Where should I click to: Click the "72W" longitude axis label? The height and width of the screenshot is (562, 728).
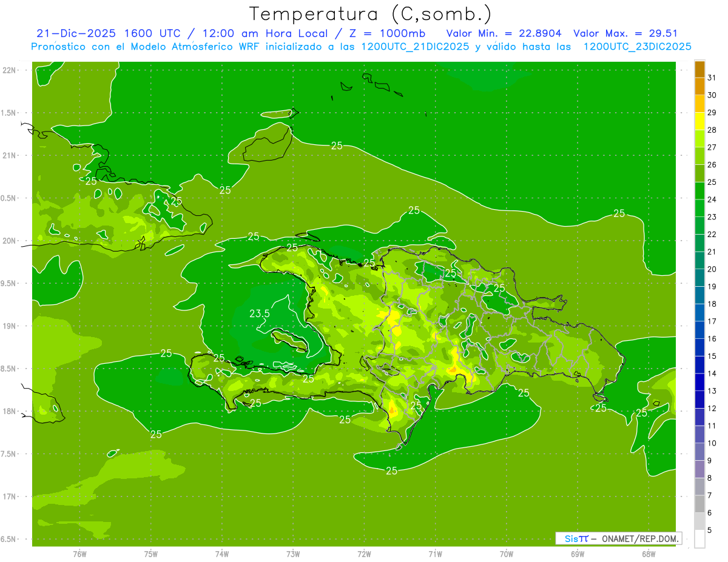point(365,554)
